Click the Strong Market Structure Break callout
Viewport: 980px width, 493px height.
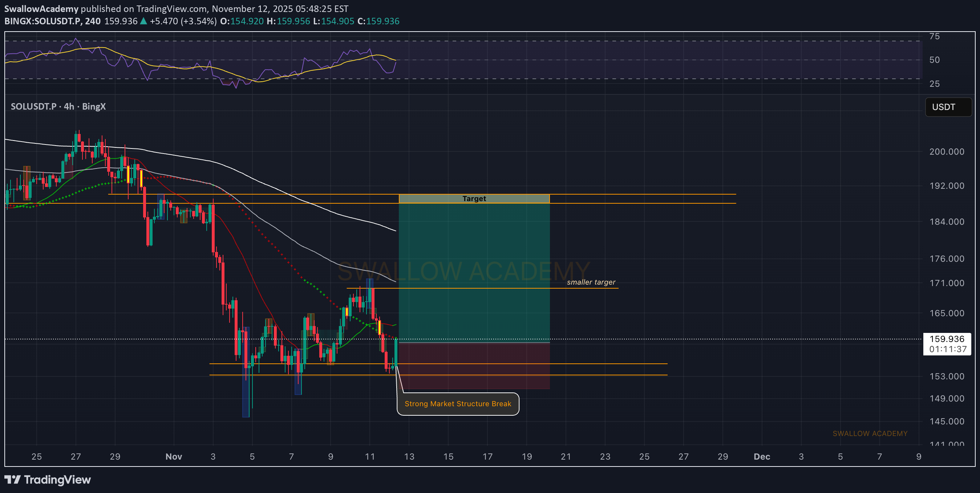click(x=458, y=404)
